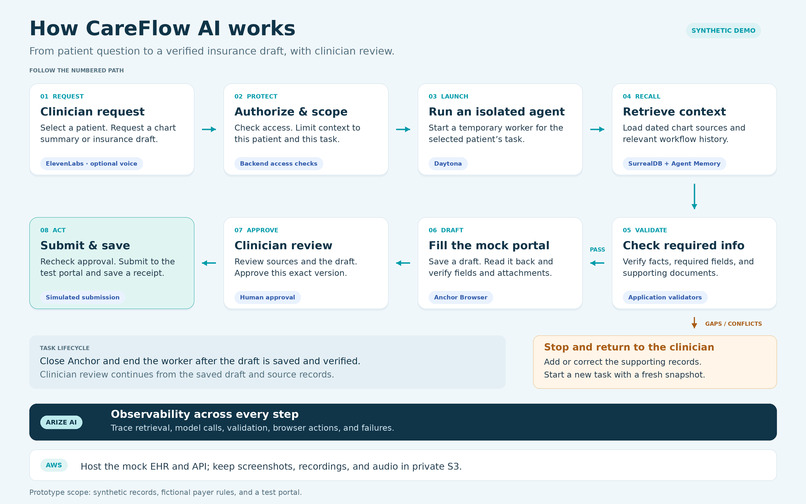Select the 'Run an isolated agent' heading

(x=497, y=112)
